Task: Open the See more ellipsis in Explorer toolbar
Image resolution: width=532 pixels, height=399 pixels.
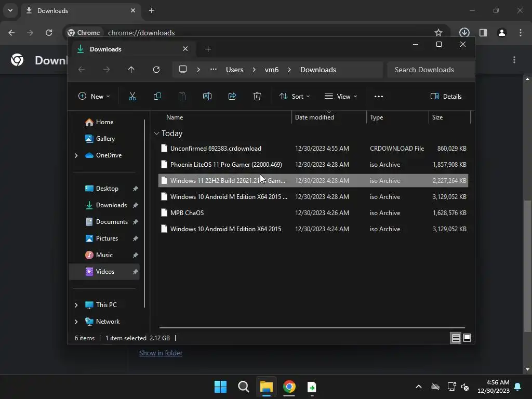Action: coord(379,96)
